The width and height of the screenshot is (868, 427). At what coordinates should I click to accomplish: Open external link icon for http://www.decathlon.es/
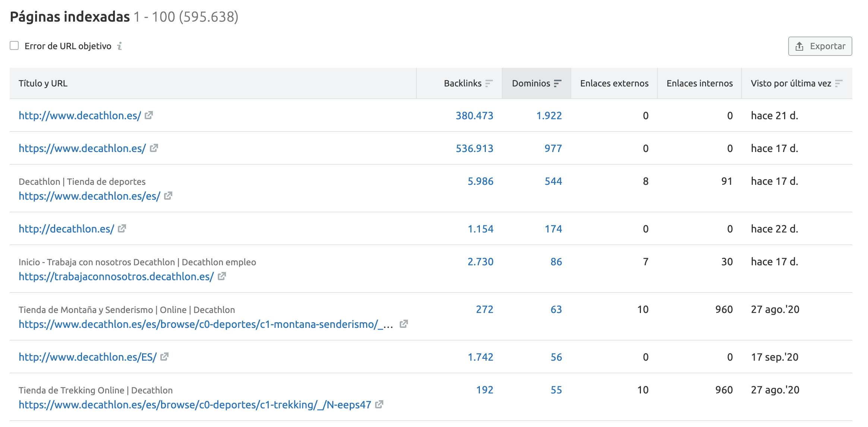149,115
